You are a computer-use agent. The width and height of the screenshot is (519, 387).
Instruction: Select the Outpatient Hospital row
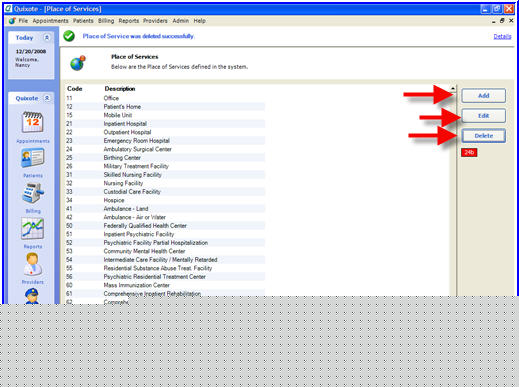pyautogui.click(x=165, y=132)
